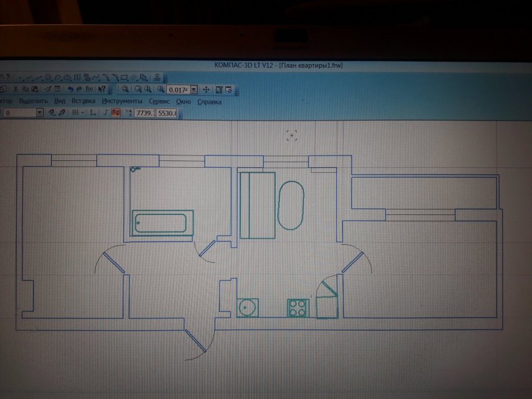Toggle the grid display button
The width and height of the screenshot is (532, 399).
coord(75,112)
